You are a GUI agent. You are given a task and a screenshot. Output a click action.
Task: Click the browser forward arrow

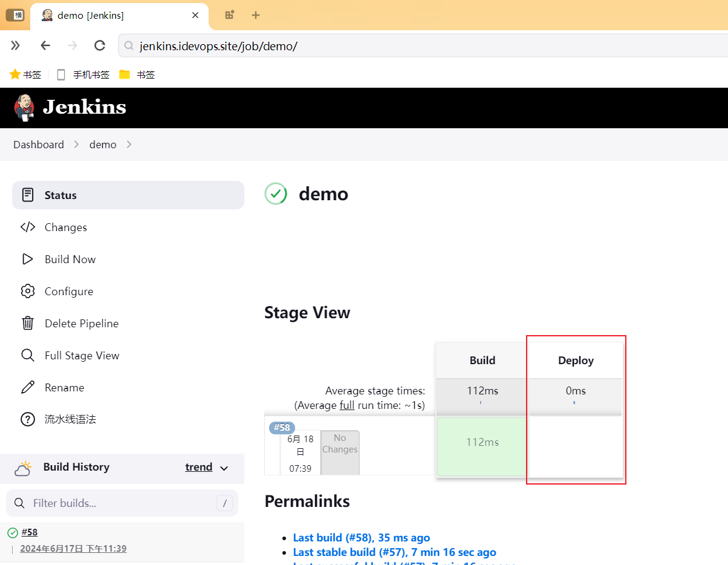point(73,45)
